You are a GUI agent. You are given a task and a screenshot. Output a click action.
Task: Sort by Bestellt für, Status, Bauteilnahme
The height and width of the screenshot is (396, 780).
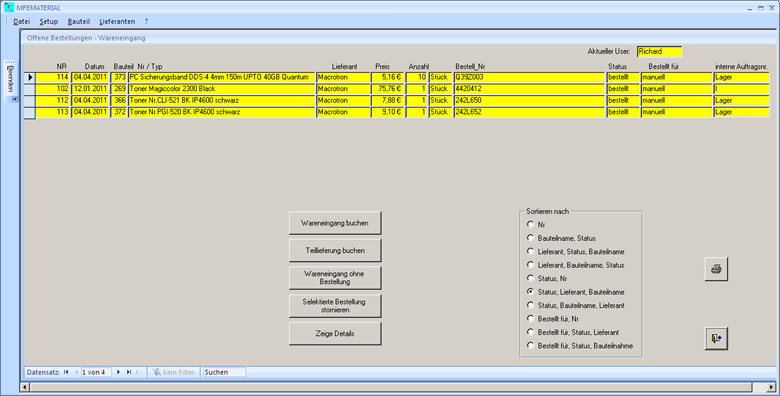[x=530, y=345]
